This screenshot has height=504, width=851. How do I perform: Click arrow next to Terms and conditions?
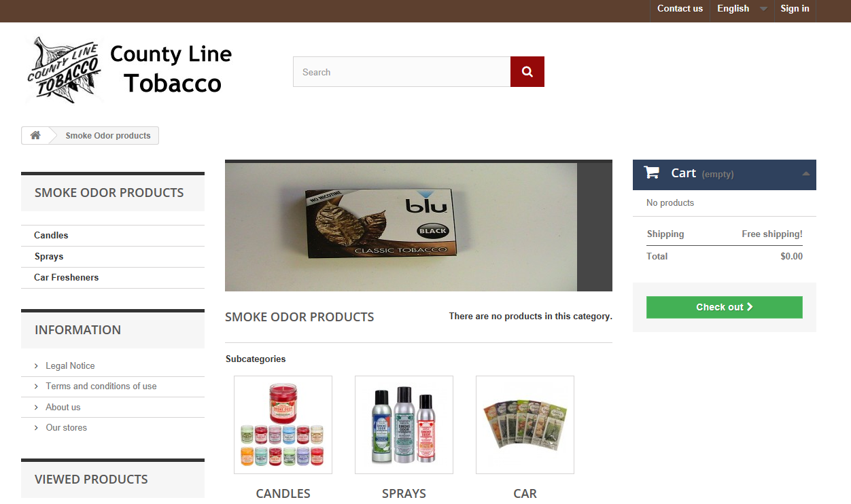pos(36,386)
